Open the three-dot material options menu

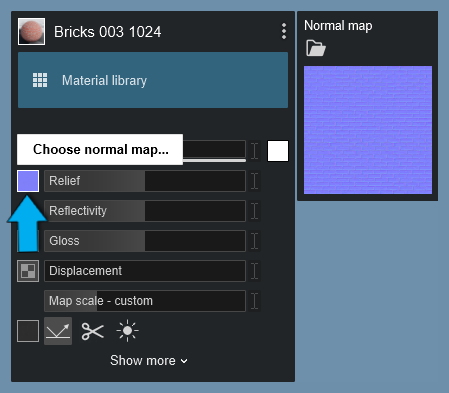click(x=284, y=31)
